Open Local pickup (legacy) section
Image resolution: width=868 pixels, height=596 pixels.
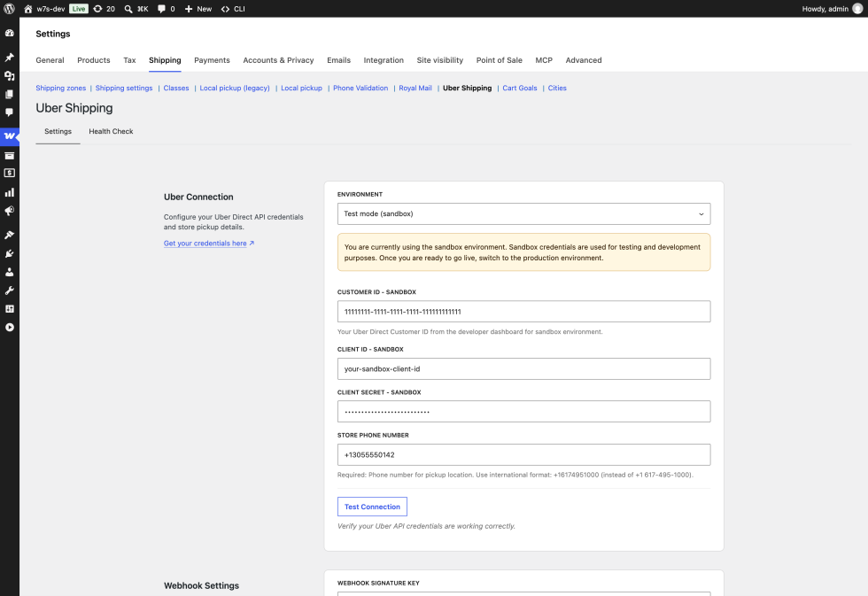pyautogui.click(x=235, y=88)
